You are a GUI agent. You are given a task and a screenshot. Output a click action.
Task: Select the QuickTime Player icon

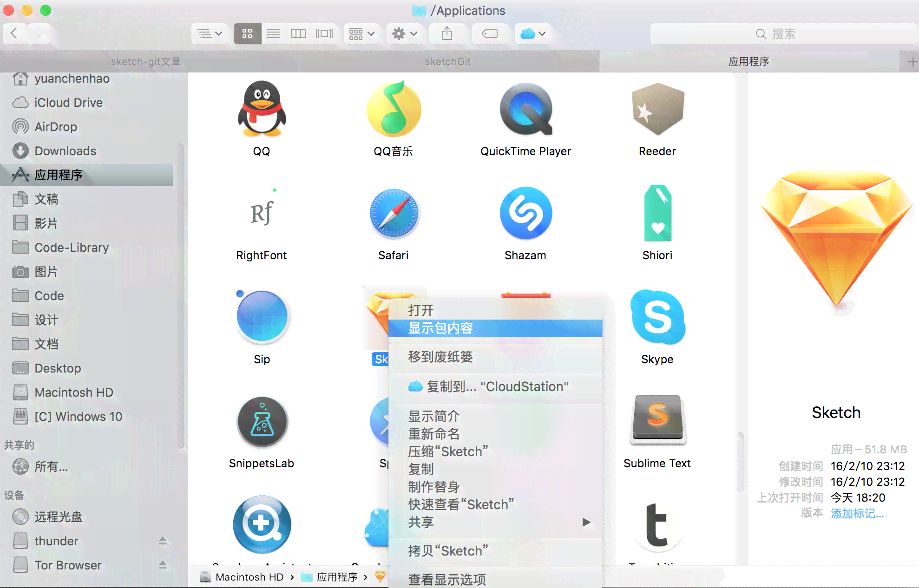click(x=526, y=109)
